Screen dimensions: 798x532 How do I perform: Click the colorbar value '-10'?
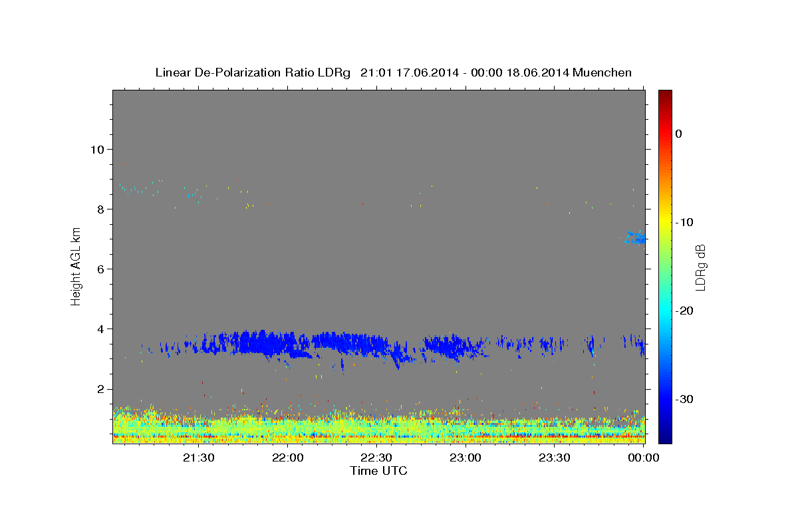pyautogui.click(x=685, y=222)
